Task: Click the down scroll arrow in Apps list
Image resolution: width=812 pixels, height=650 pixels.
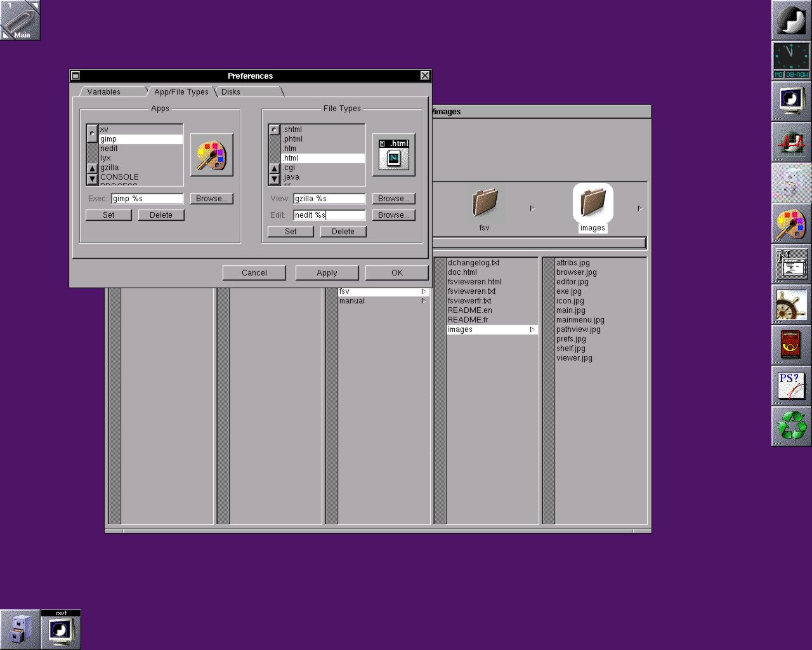Action: (93, 179)
